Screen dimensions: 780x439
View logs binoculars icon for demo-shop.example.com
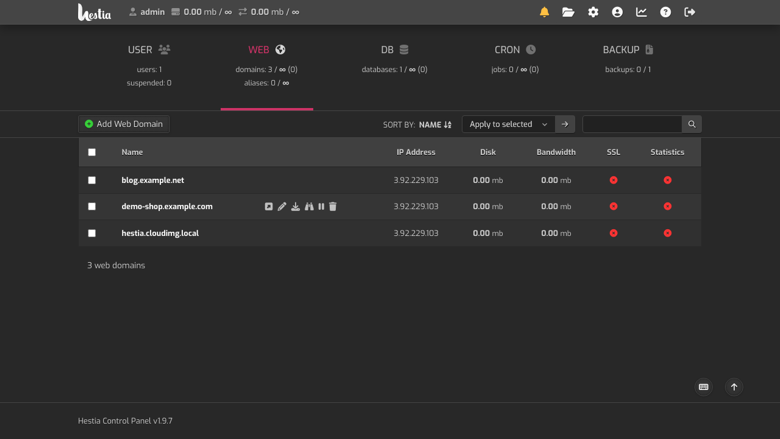(309, 206)
